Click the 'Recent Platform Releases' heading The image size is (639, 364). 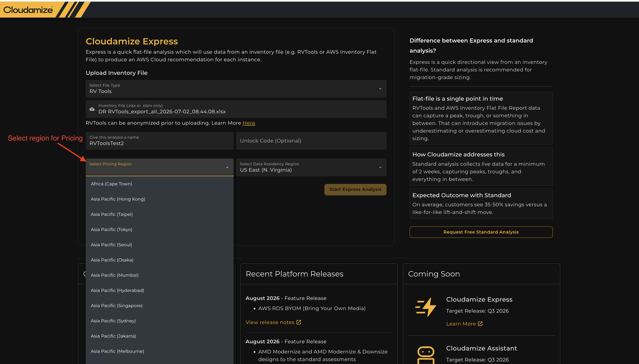tap(295, 274)
